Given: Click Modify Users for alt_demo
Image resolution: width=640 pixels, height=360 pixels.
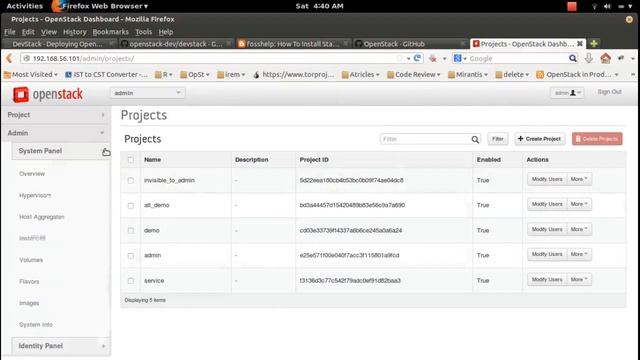Looking at the screenshot, I should coord(547,204).
